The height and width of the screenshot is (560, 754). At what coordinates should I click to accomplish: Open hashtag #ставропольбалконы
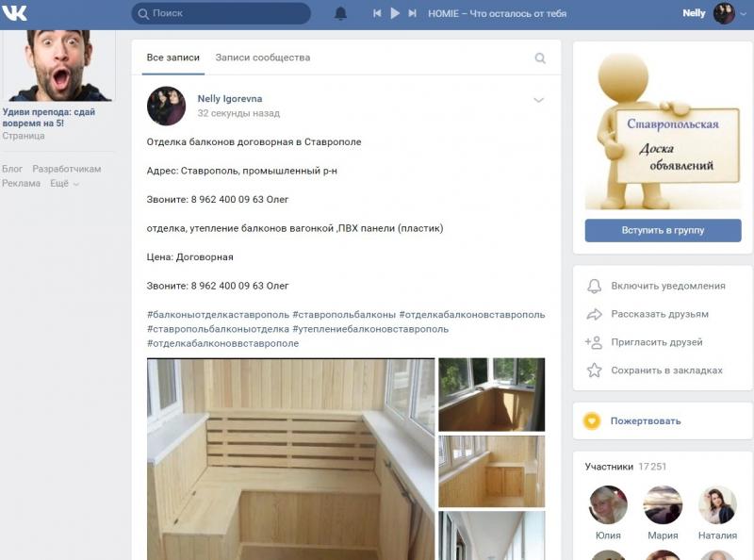coord(344,315)
